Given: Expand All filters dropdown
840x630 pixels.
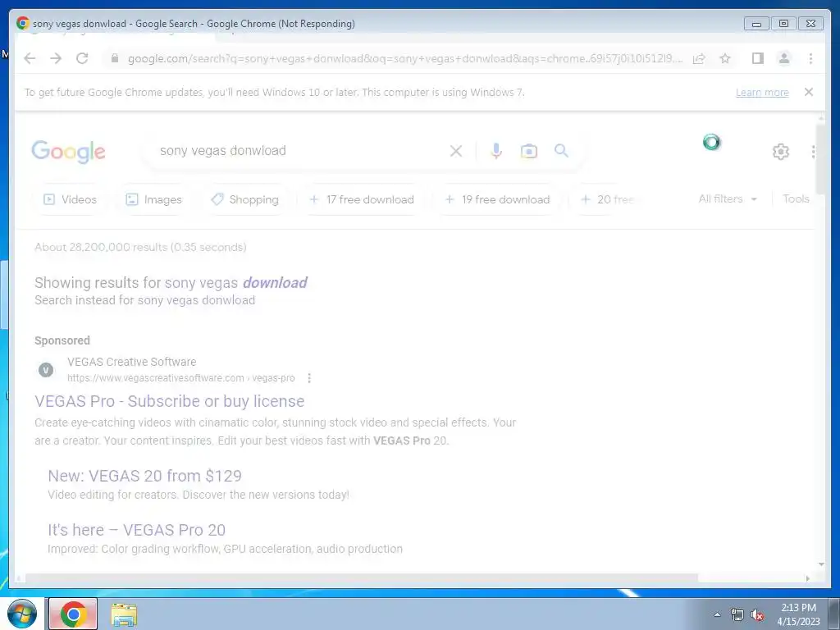Looking at the screenshot, I should [728, 199].
